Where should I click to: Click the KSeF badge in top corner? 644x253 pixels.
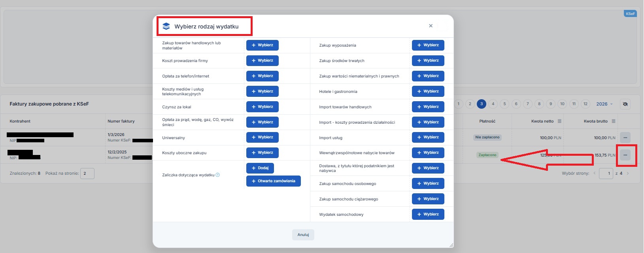(630, 14)
